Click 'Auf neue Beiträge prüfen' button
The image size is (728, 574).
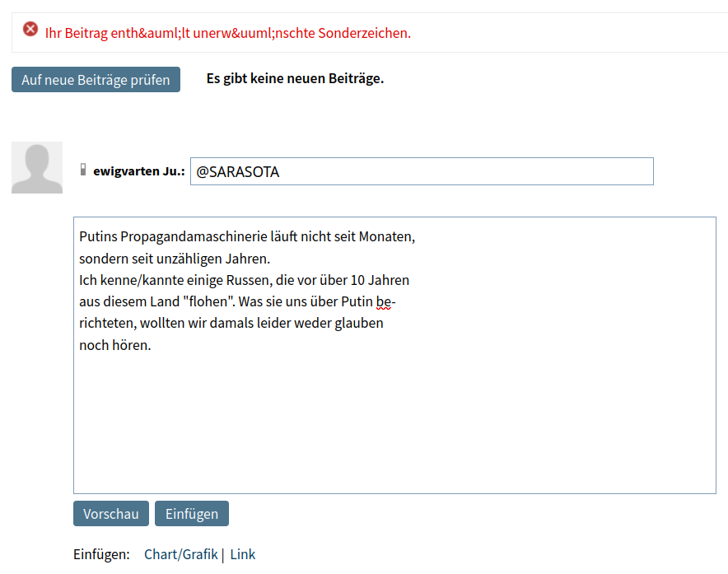pos(96,79)
